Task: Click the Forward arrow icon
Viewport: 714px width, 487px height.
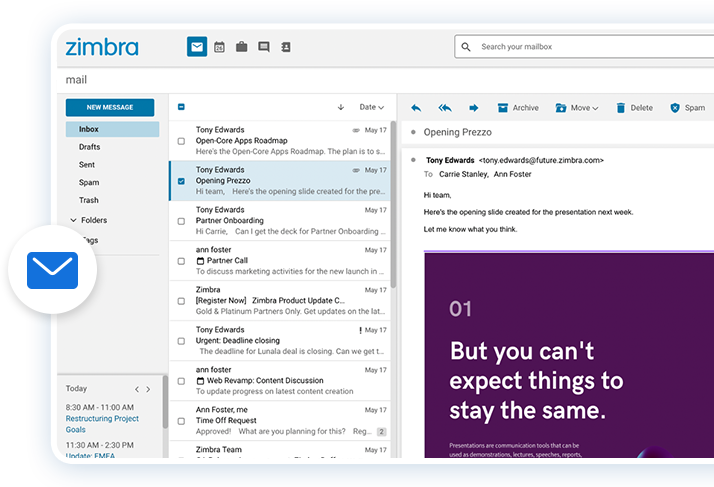Action: 473,108
